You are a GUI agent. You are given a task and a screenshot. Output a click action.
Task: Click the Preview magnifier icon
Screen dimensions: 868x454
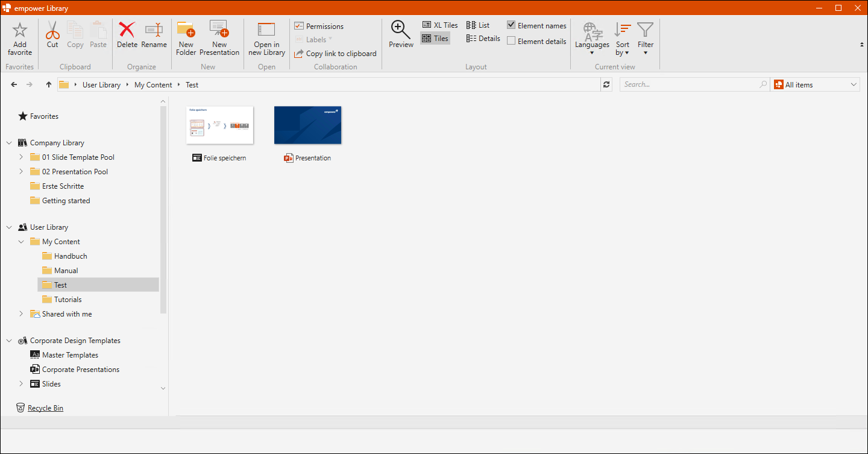coord(401,30)
